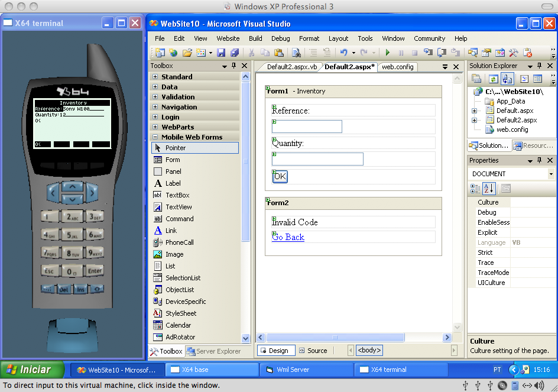Click the Categorized view icon in Properties
Image resolution: width=558 pixels, height=392 pixels.
[x=475, y=189]
